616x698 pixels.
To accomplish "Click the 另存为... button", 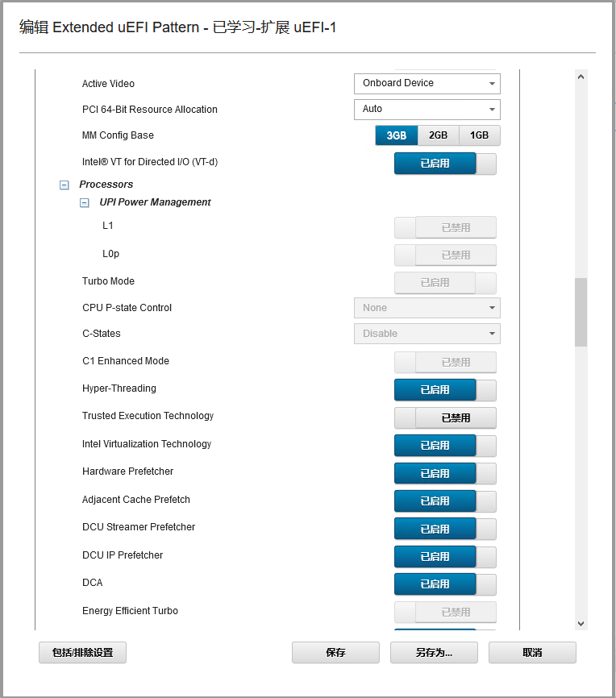I will click(x=434, y=653).
